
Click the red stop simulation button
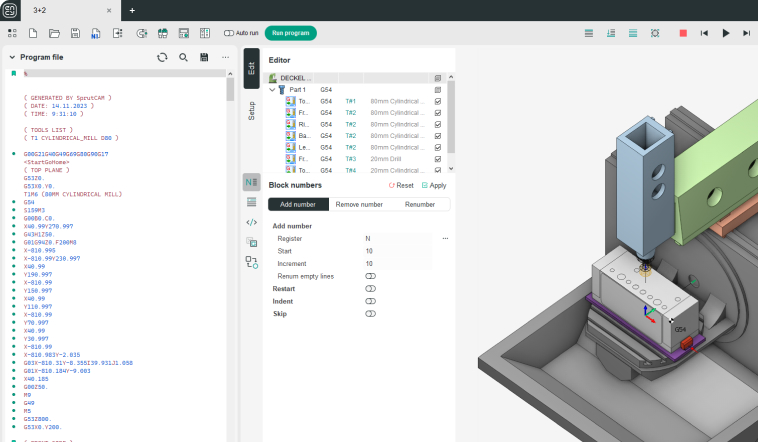point(683,33)
